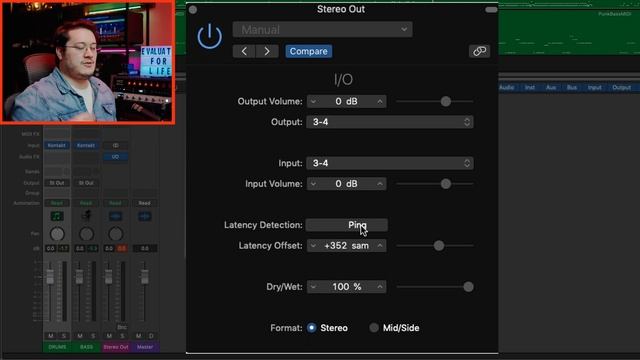Click the Stereo Out channel pan knob
The image size is (640, 360).
pyautogui.click(x=116, y=234)
